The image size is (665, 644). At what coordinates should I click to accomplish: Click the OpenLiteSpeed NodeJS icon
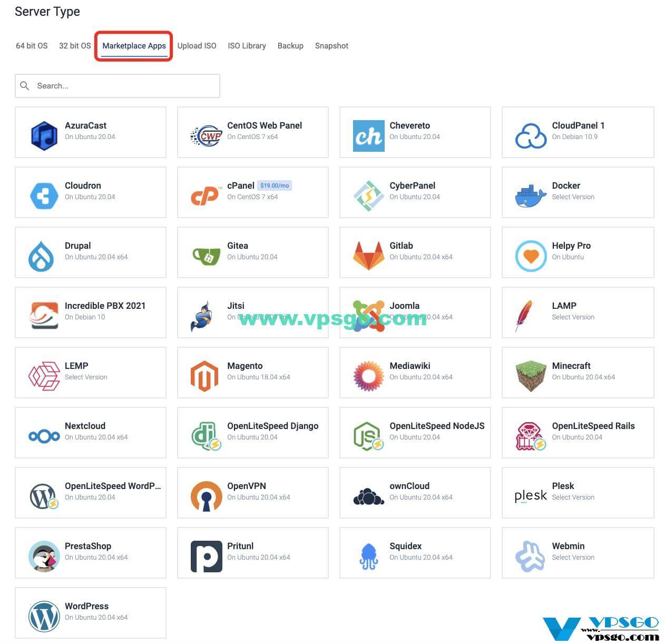pyautogui.click(x=368, y=436)
